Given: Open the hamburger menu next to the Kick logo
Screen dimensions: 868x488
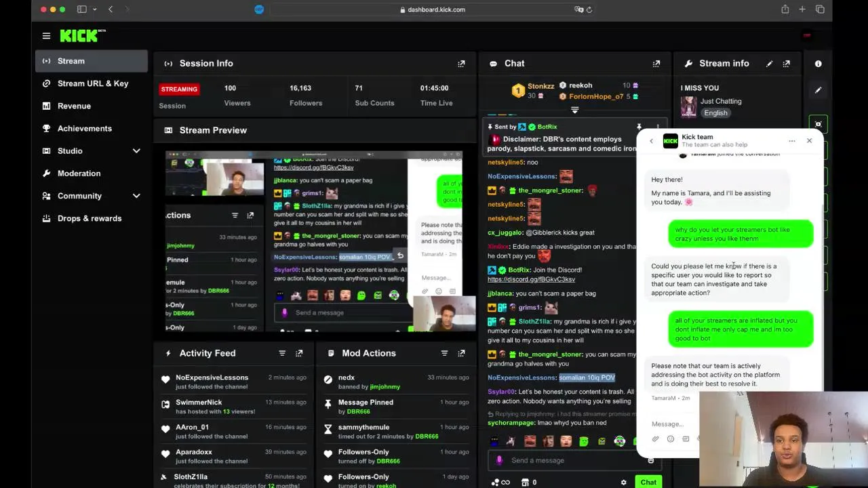Looking at the screenshot, I should click(x=46, y=36).
